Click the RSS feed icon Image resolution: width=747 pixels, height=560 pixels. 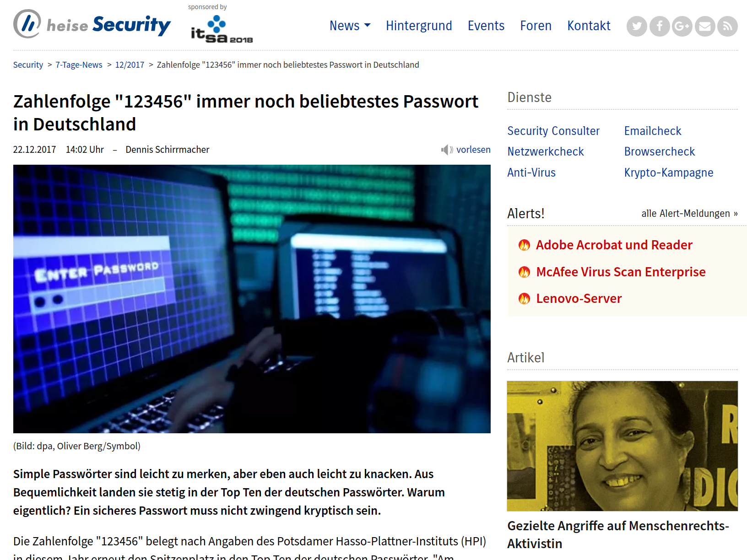pyautogui.click(x=727, y=26)
